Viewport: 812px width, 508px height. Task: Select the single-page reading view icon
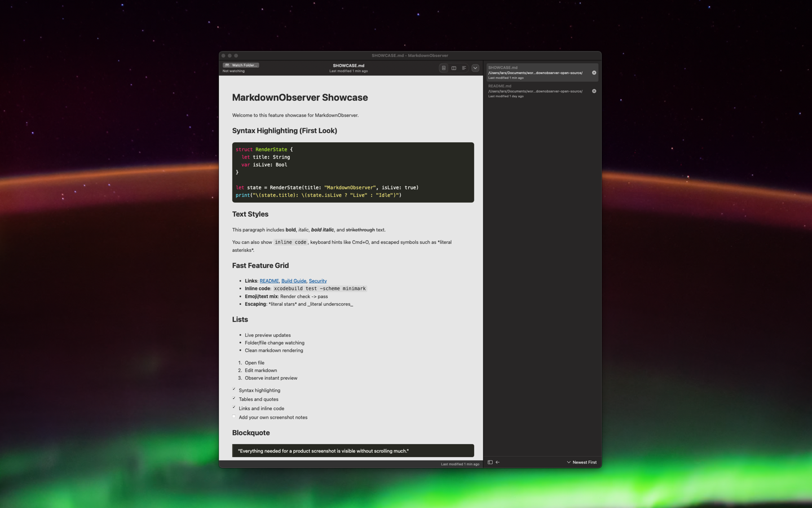[443, 68]
